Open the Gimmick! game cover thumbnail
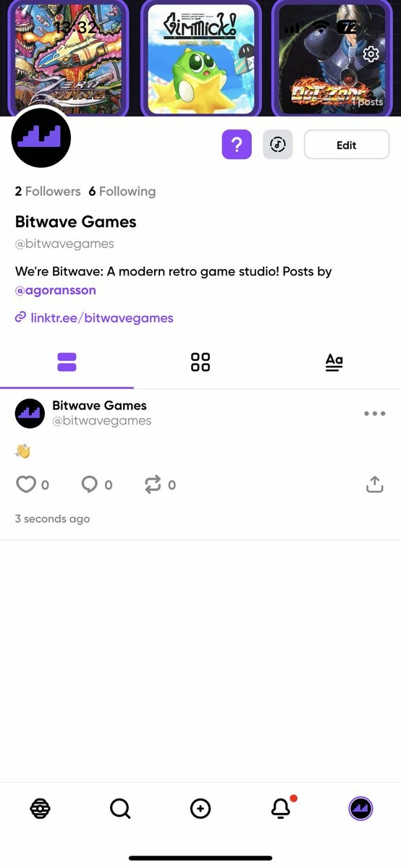Screen dimensions: 401x868 pyautogui.click(x=200, y=59)
